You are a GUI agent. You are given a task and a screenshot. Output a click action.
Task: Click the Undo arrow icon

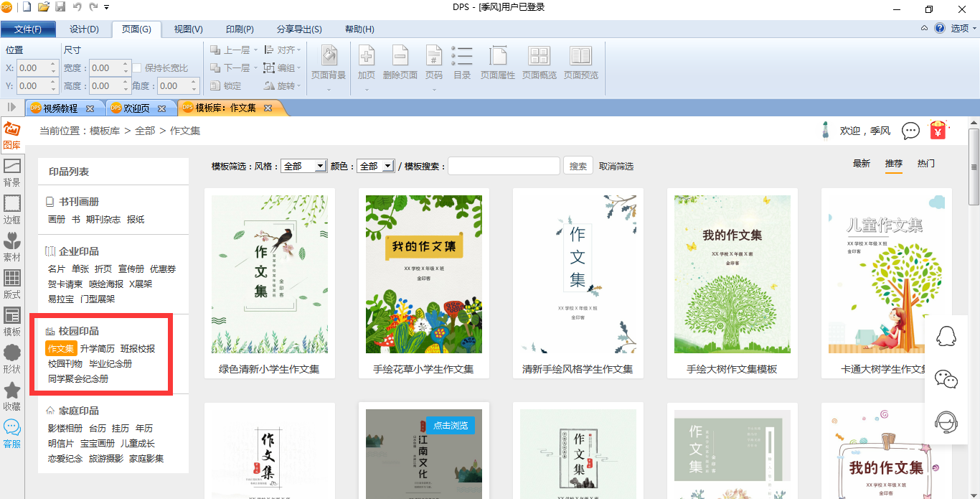[x=77, y=7]
